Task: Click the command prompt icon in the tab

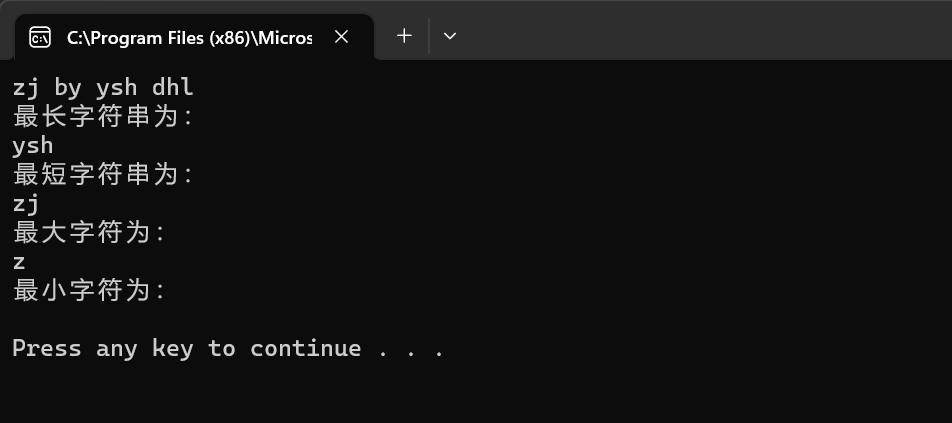Action: [x=40, y=37]
